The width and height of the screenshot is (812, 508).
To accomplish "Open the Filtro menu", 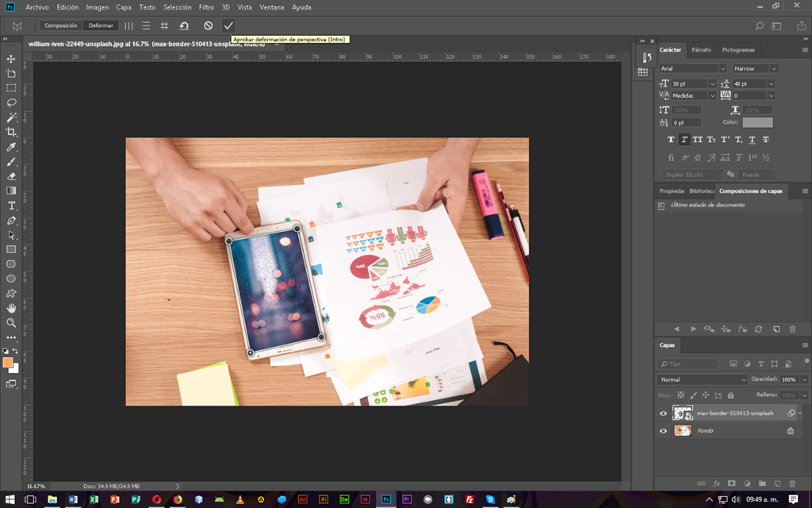I will pyautogui.click(x=206, y=7).
